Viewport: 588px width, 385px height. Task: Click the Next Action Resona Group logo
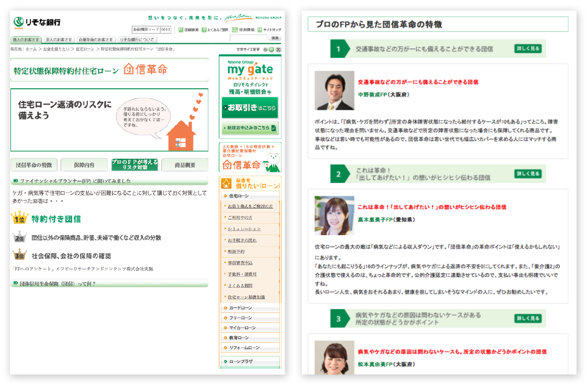tap(253, 17)
